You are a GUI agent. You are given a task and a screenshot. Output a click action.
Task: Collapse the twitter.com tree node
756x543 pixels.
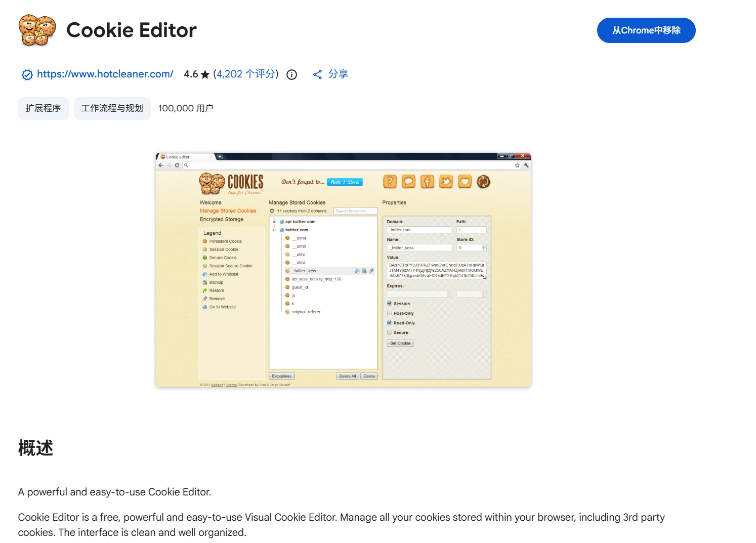[275, 230]
